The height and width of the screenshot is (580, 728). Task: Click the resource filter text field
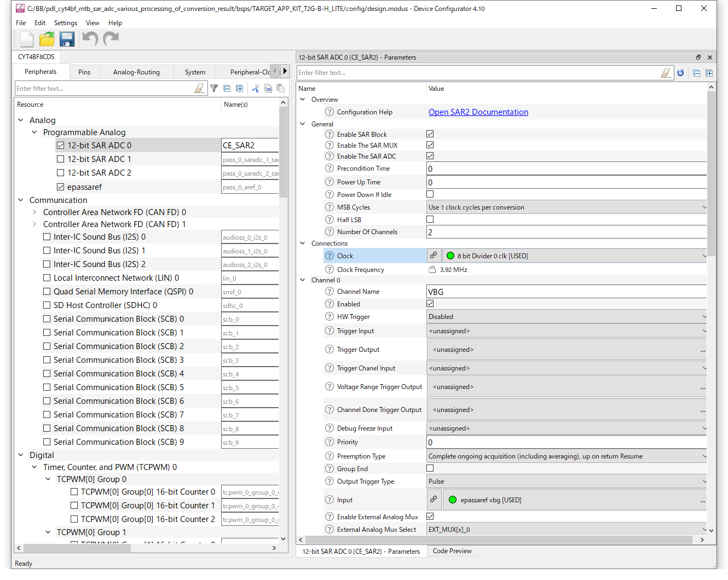(x=104, y=89)
